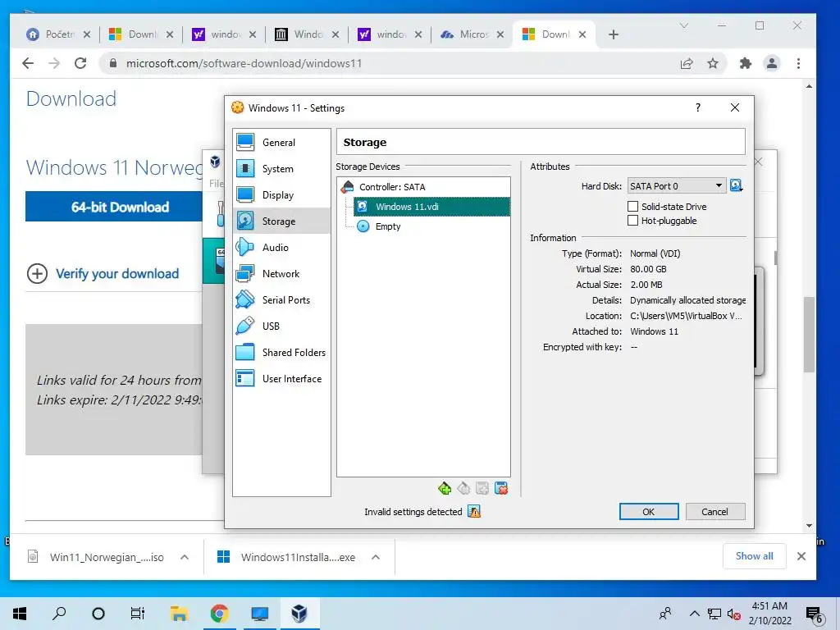Open Chrome profile avatar icon
The height and width of the screenshot is (630, 840).
[771, 63]
